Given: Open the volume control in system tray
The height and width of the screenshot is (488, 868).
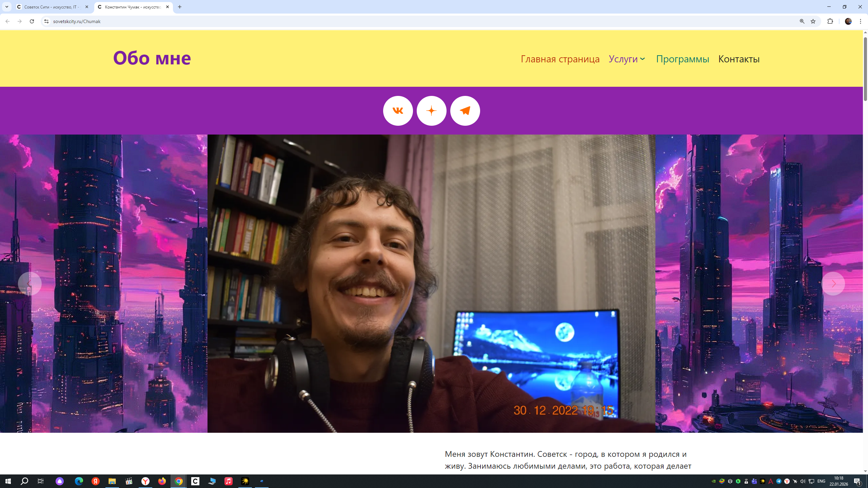Looking at the screenshot, I should click(x=803, y=481).
